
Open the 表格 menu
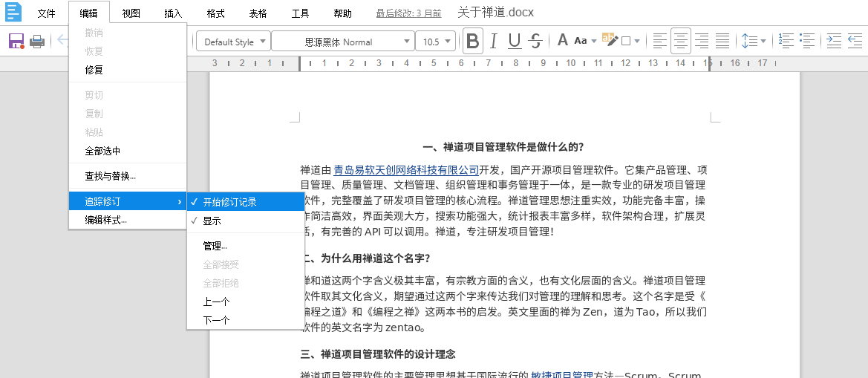pos(258,13)
